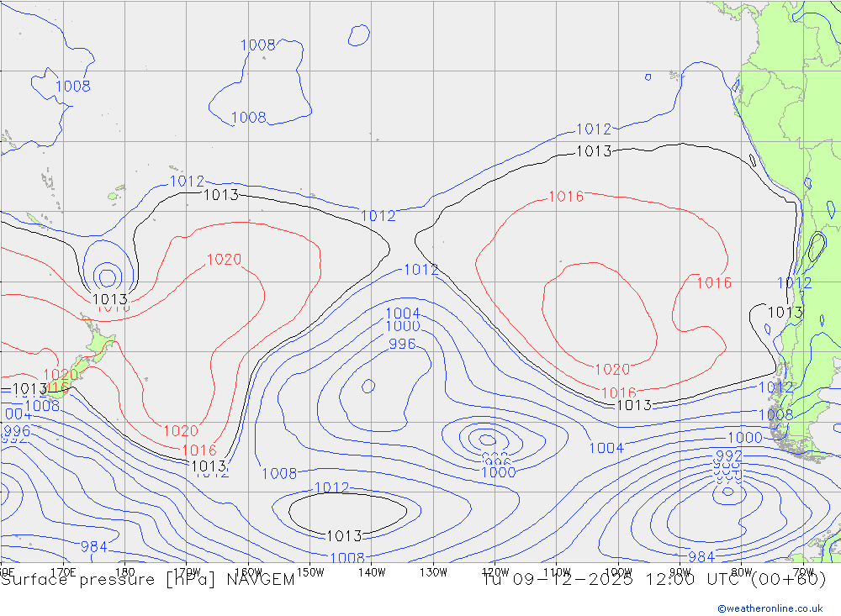
Task: Click the 160W longitude axis label
Action: (x=248, y=572)
